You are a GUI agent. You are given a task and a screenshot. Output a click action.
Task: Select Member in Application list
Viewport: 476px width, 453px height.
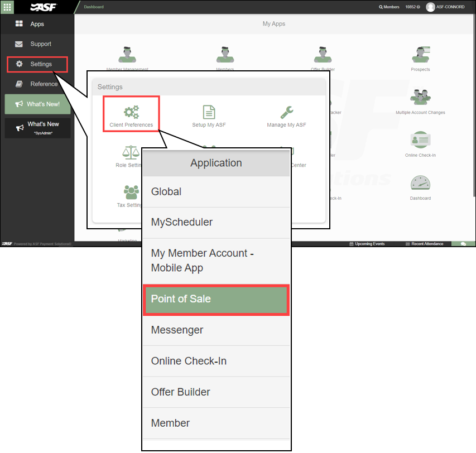click(216, 423)
